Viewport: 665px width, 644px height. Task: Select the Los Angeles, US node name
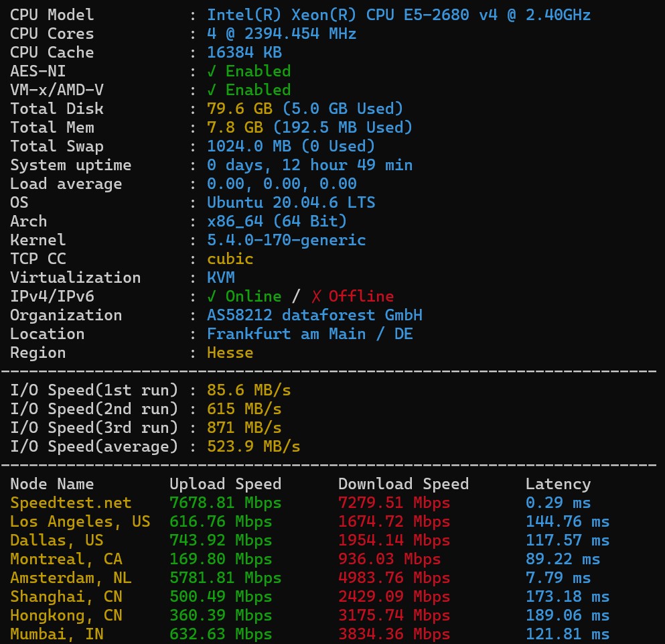[x=80, y=522]
